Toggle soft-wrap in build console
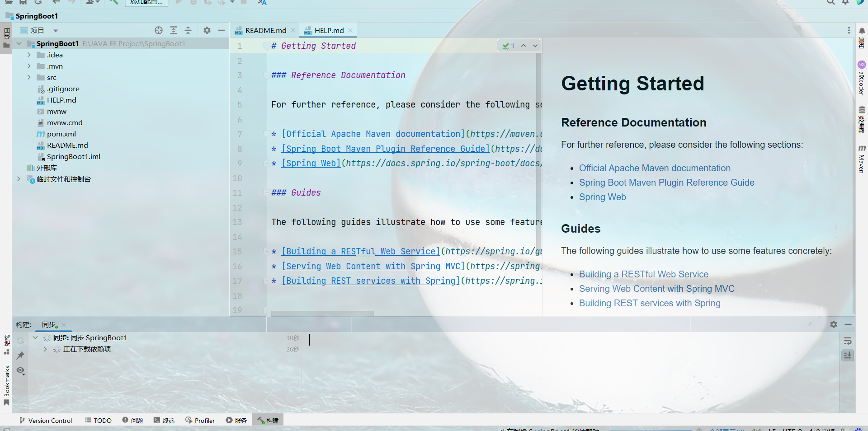The width and height of the screenshot is (868, 431). [x=848, y=342]
